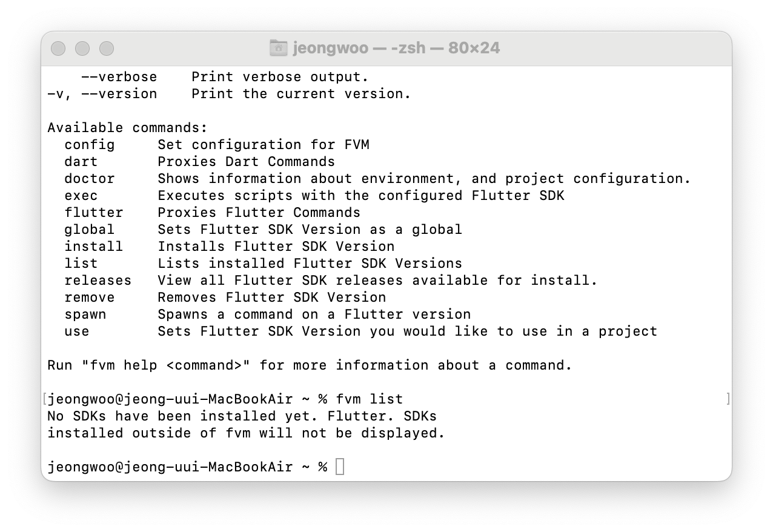Viewport: 773px width, 532px height.
Task: Click the word 'config' in commands list
Action: pyautogui.click(x=90, y=145)
